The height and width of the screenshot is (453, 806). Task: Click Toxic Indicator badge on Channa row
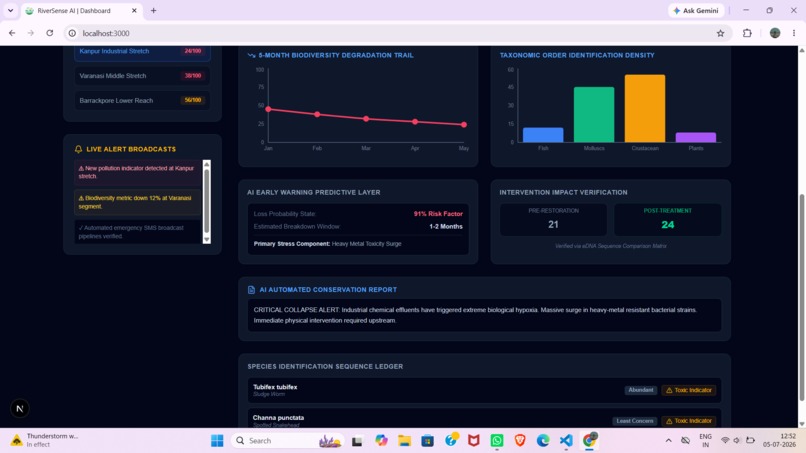(x=688, y=421)
